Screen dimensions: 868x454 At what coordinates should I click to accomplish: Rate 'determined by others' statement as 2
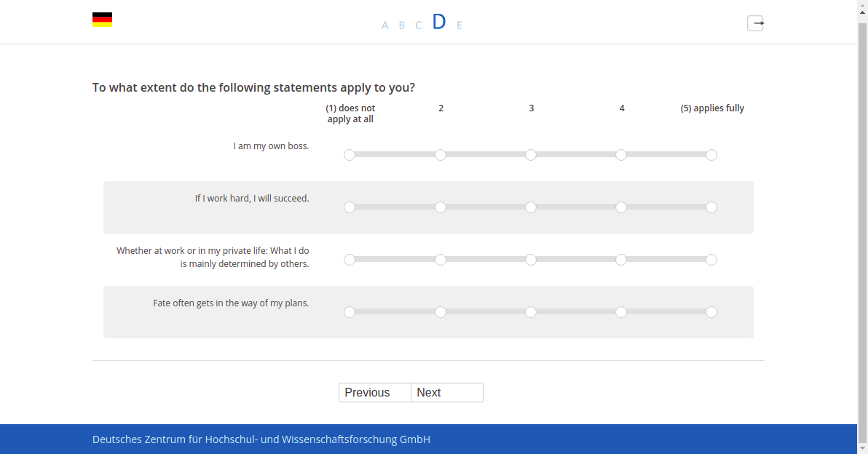(x=440, y=260)
